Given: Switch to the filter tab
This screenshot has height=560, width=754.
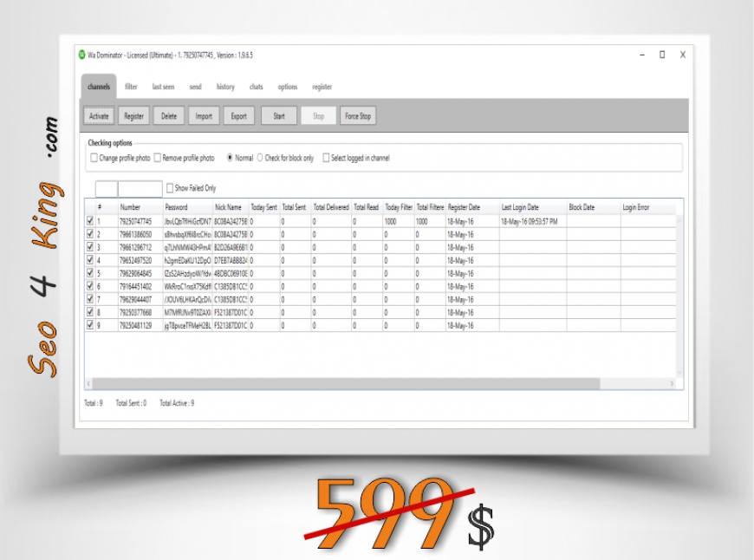Looking at the screenshot, I should coord(131,87).
